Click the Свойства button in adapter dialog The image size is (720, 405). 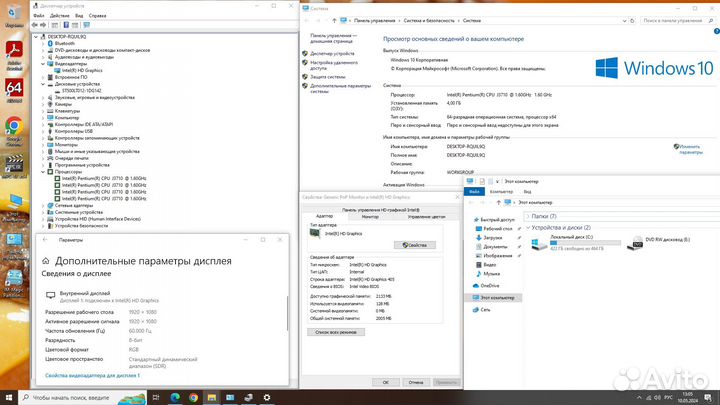click(x=415, y=245)
